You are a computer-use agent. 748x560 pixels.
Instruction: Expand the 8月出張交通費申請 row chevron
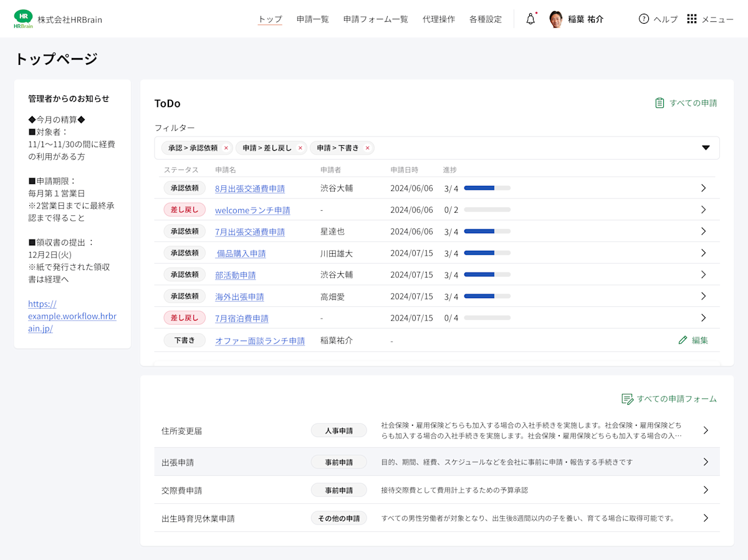703,188
